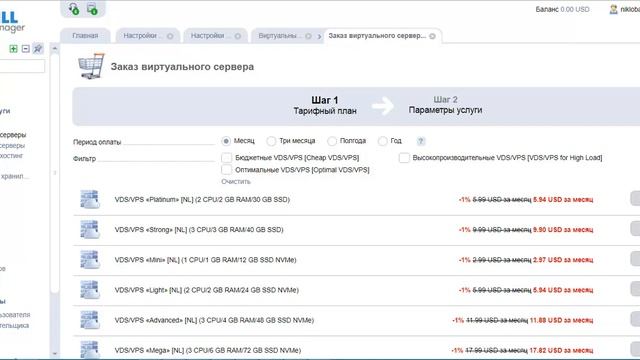The height and width of the screenshot is (360, 640).
Task: Collapse all menu sections with minus icon
Action: pyautogui.click(x=26, y=49)
